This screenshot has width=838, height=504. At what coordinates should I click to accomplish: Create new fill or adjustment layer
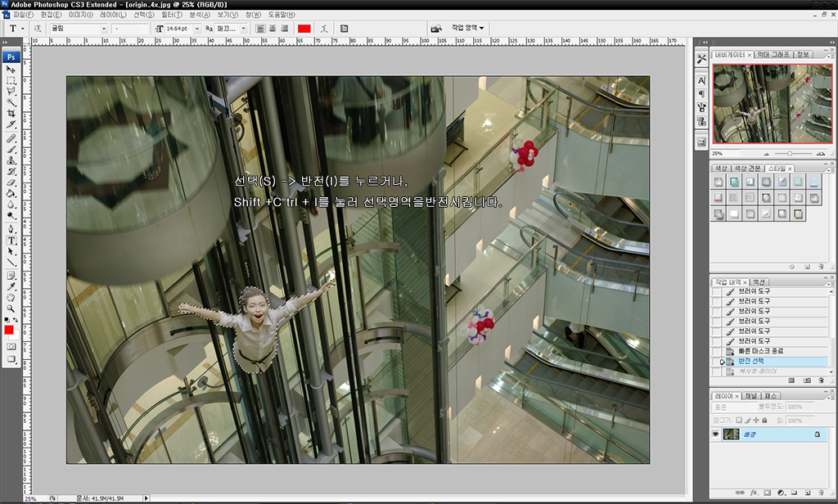(781, 493)
